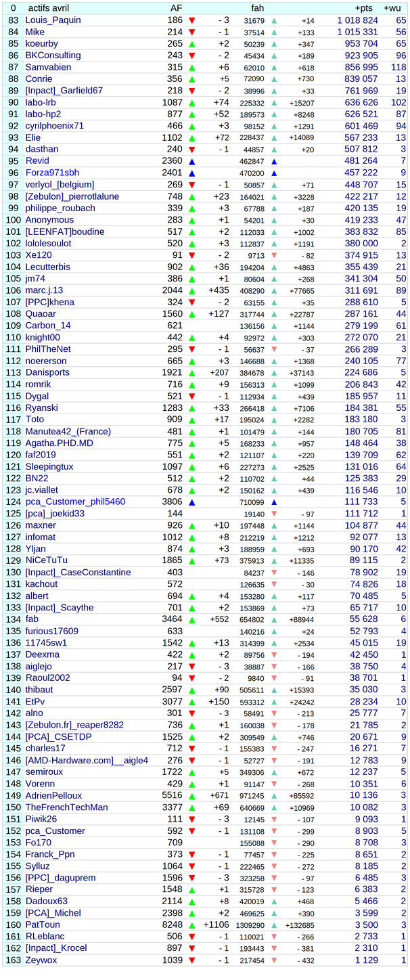Click green up arrow beside PatToun's AF 8248
The width and height of the screenshot is (410, 980).
192,925
